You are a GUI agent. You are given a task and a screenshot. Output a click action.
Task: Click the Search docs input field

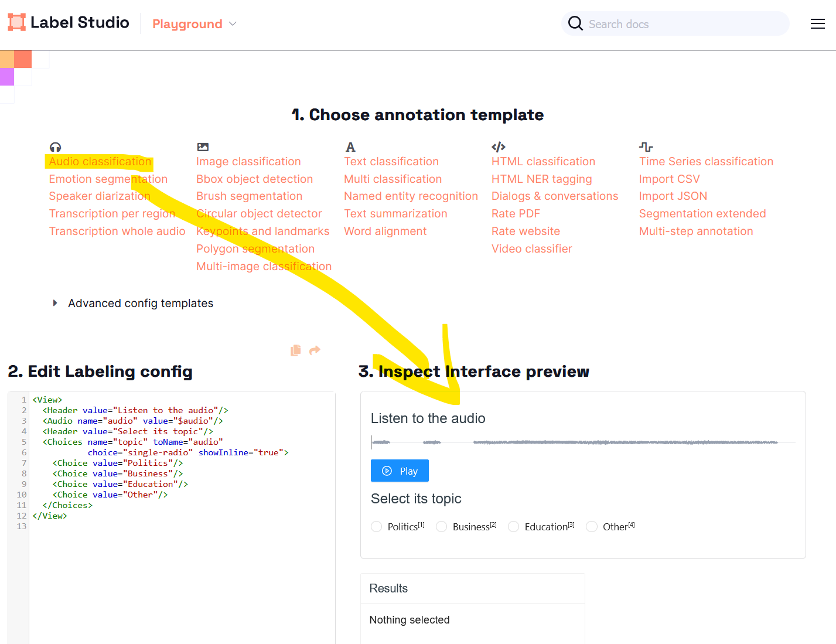point(675,23)
